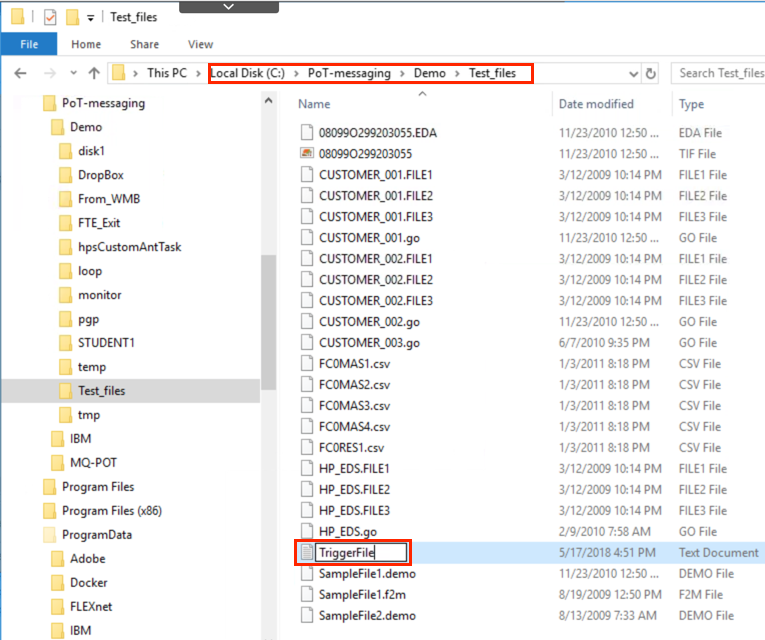Click the navigation pane scrollbar thumb
This screenshot has width=765, height=640.
268,322
